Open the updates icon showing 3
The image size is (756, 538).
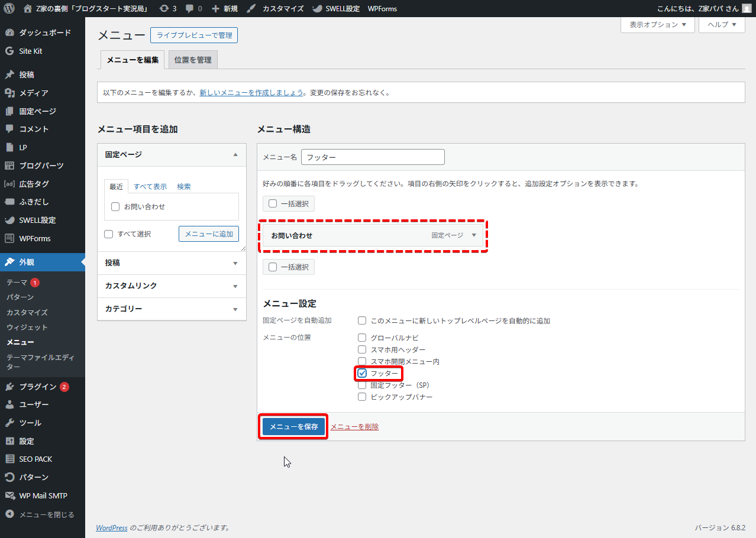tap(164, 9)
